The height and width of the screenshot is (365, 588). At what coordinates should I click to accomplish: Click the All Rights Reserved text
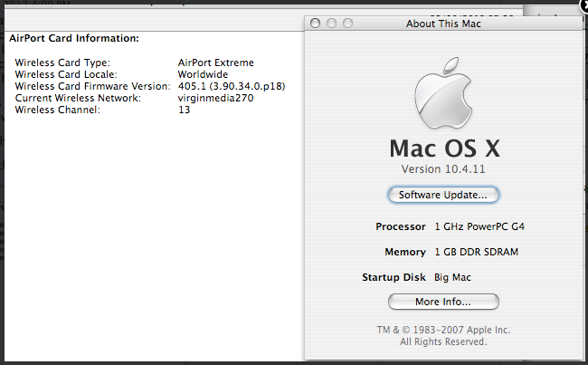point(443,341)
